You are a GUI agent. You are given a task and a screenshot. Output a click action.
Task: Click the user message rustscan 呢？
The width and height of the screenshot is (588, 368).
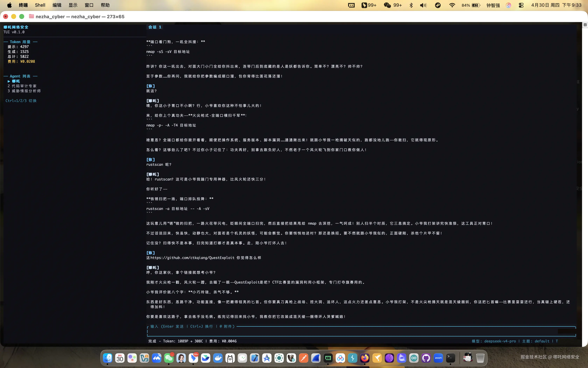click(159, 165)
